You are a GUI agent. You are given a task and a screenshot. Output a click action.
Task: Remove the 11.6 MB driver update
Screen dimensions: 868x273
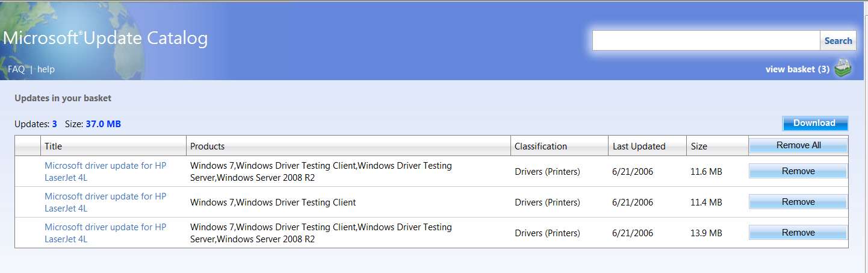coord(798,171)
